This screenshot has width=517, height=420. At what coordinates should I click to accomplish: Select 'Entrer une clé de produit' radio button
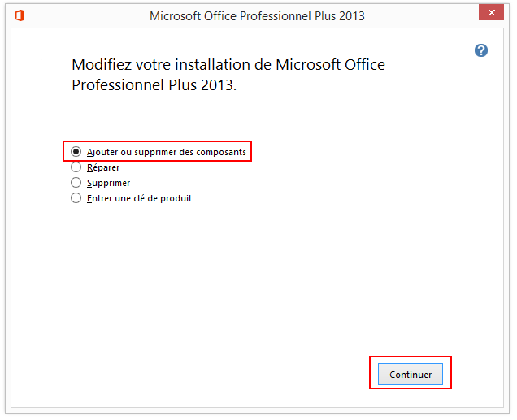coord(76,198)
